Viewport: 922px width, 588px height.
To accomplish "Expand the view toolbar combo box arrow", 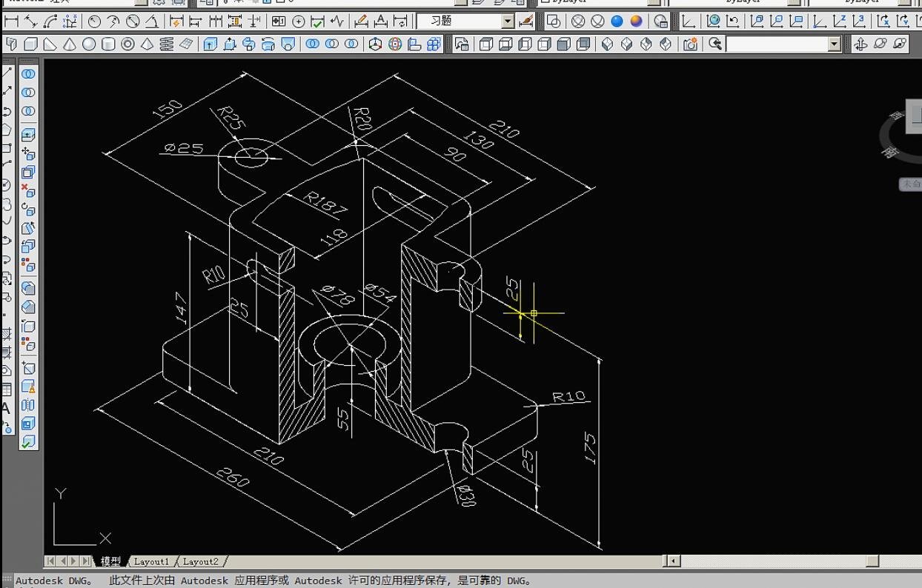I will click(835, 44).
